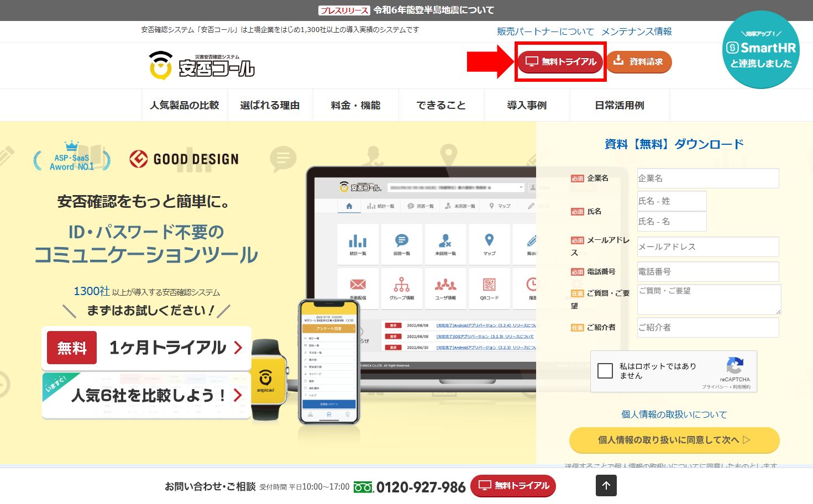Click the reCAPTCHA 利用規約 link

(741, 387)
